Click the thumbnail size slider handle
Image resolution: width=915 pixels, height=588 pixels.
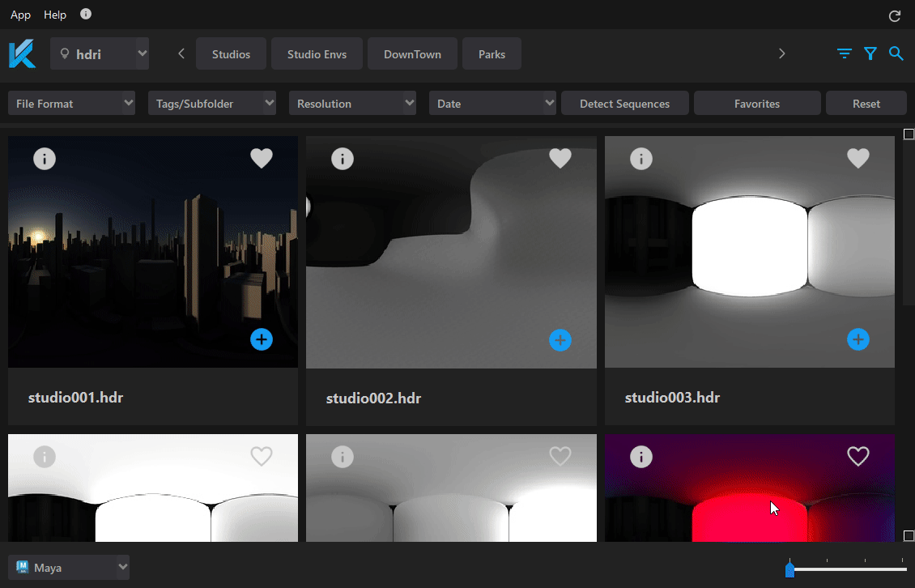(x=789, y=569)
